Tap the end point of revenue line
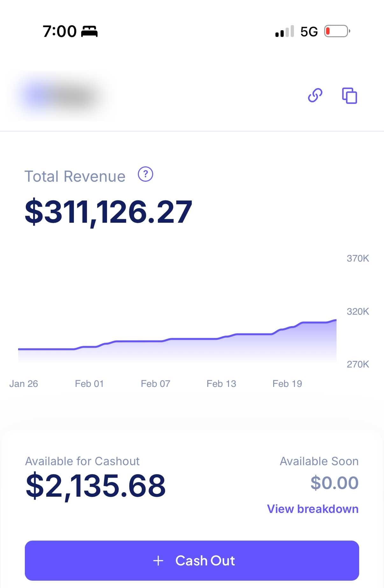384x588 pixels. pos(336,320)
